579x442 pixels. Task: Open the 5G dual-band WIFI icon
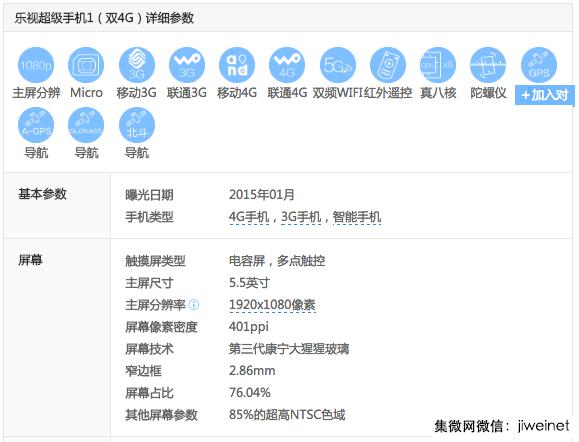tap(338, 65)
